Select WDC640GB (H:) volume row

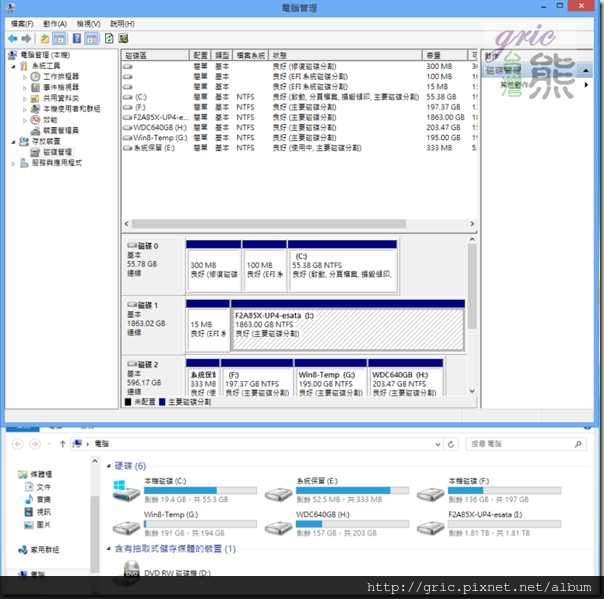click(299, 128)
